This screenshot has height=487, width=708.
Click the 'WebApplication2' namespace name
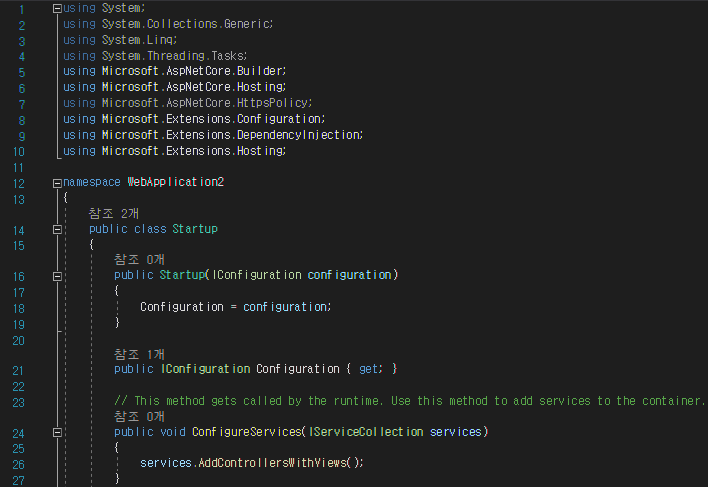pos(176,182)
